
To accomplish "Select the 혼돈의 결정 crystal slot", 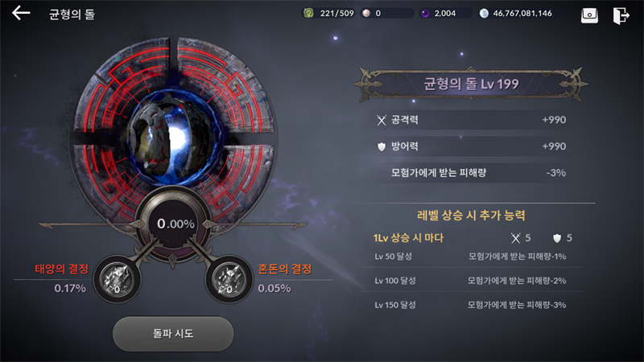I will [229, 279].
